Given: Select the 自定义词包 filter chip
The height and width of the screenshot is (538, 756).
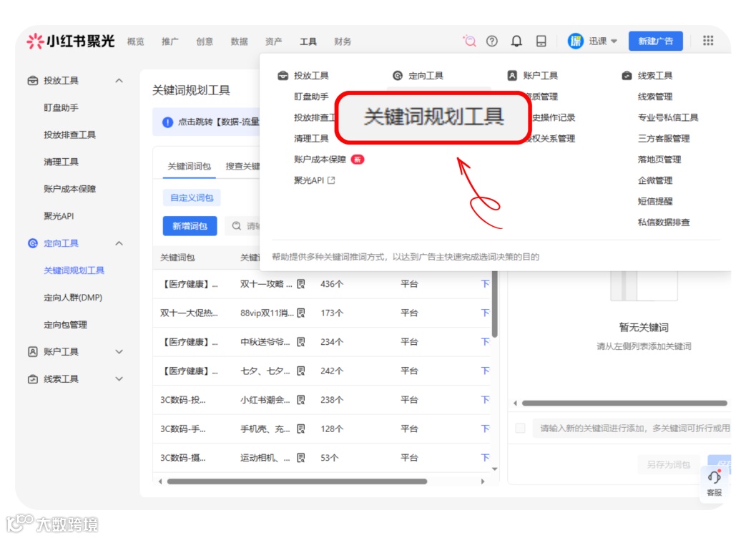Looking at the screenshot, I should [x=192, y=197].
